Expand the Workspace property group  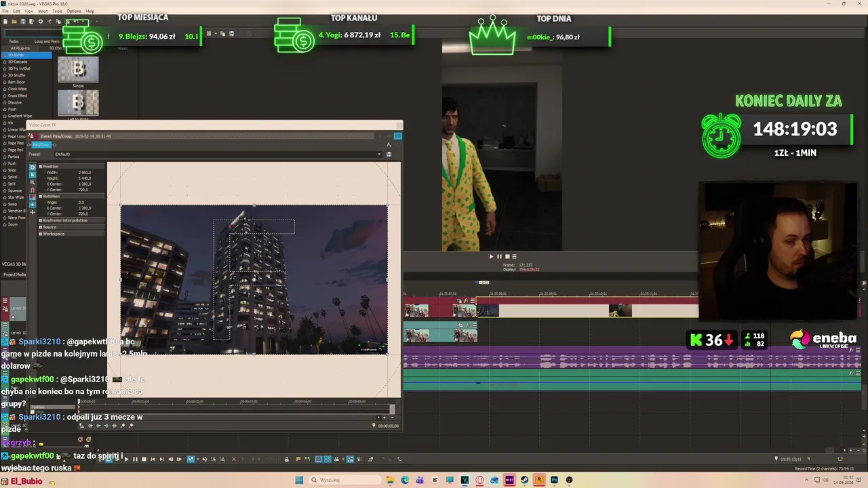[x=41, y=234]
